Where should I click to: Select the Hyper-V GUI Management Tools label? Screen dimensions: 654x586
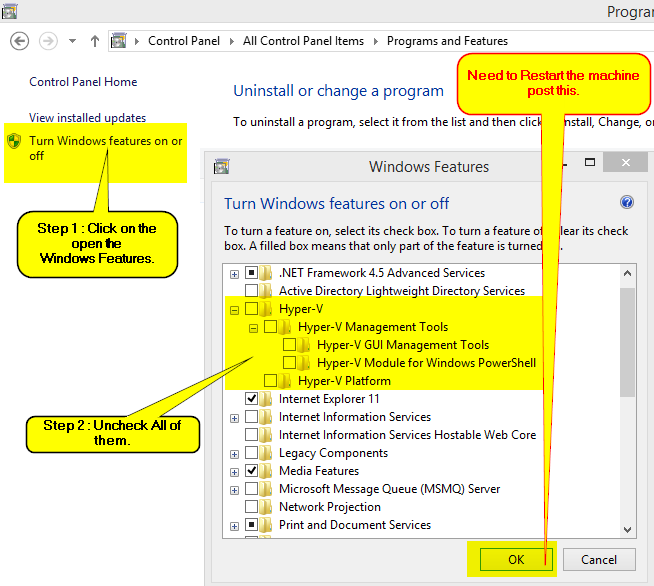[403, 345]
